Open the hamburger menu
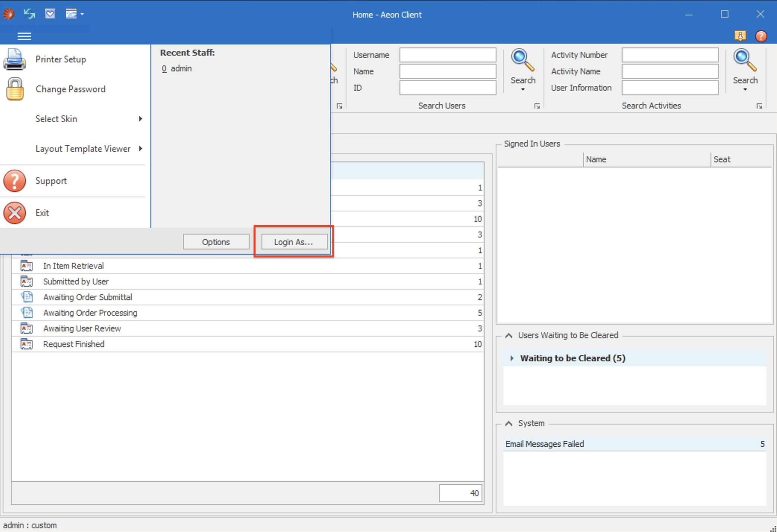The image size is (777, 532). [24, 36]
